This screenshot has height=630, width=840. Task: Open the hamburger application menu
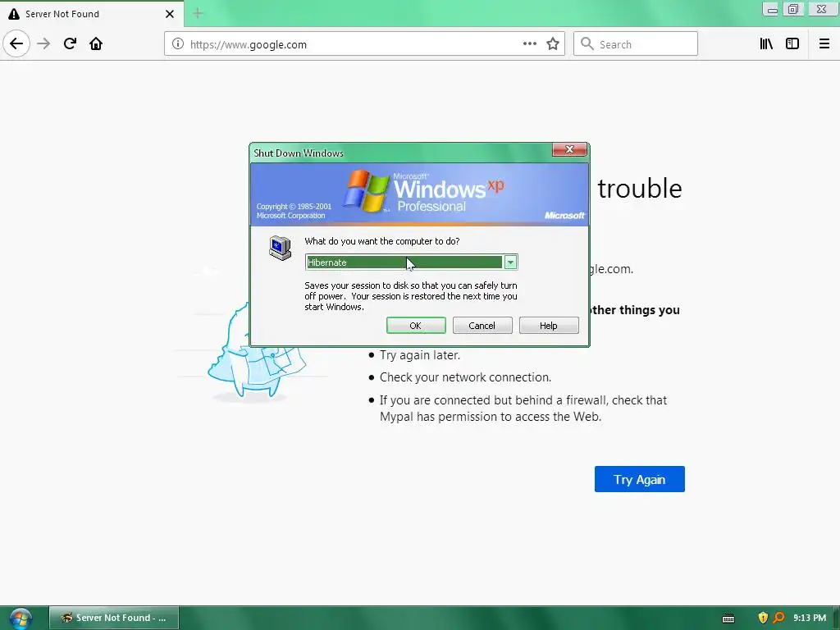[824, 44]
